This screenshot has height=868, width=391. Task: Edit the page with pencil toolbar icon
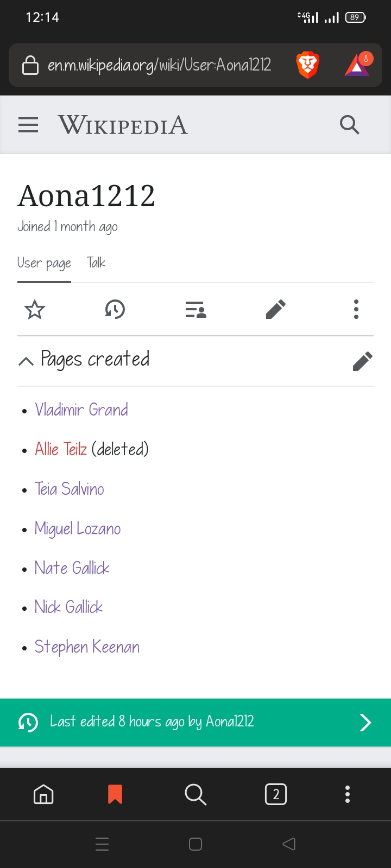click(276, 310)
